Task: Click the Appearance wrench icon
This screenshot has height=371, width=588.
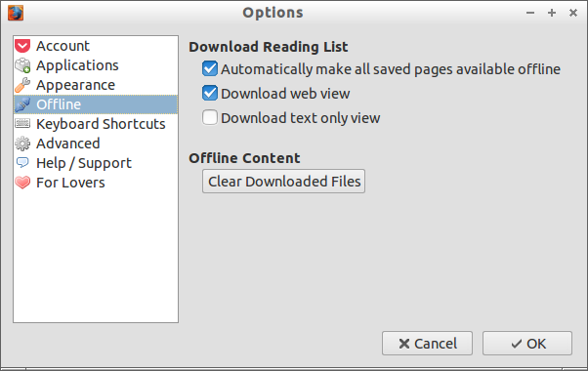Action: 22,85
